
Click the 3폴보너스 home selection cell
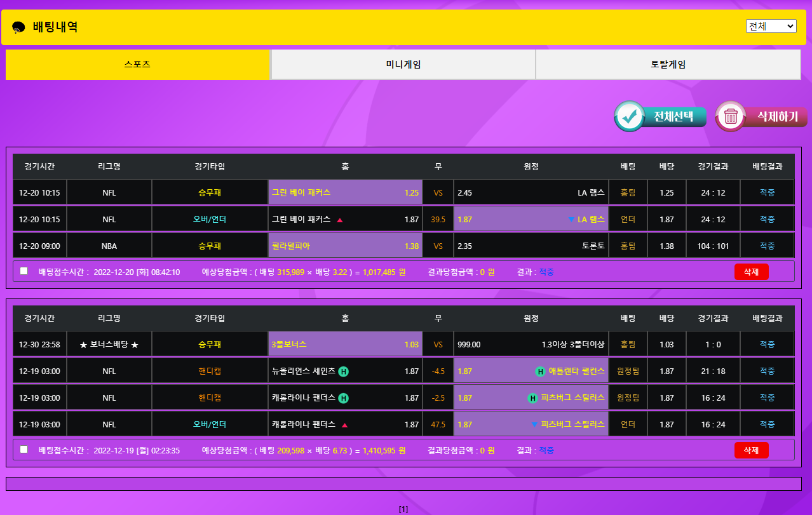tap(345, 345)
